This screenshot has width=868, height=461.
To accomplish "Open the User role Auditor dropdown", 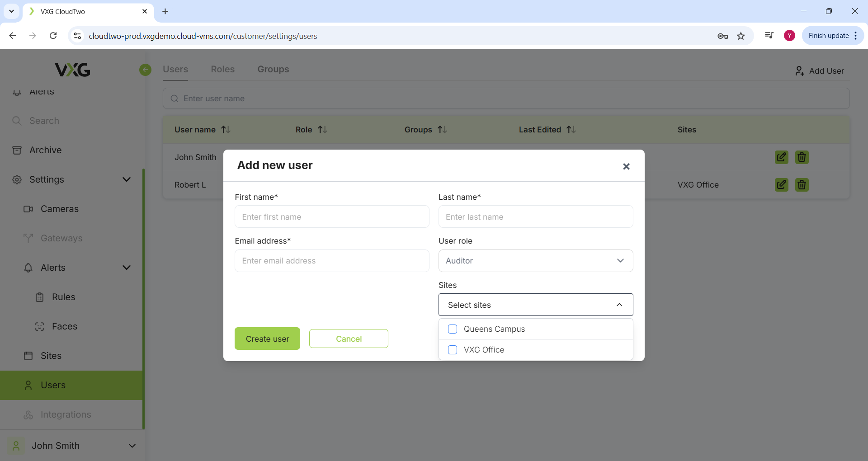I will click(x=535, y=261).
